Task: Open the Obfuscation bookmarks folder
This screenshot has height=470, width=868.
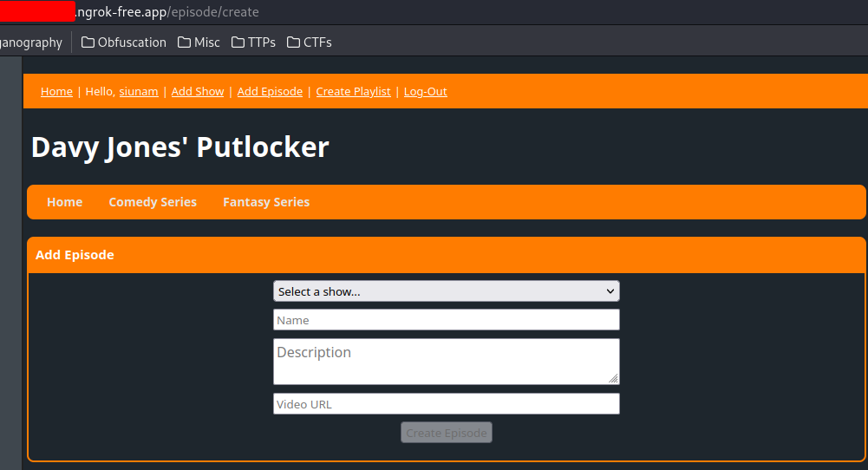Action: pos(123,42)
